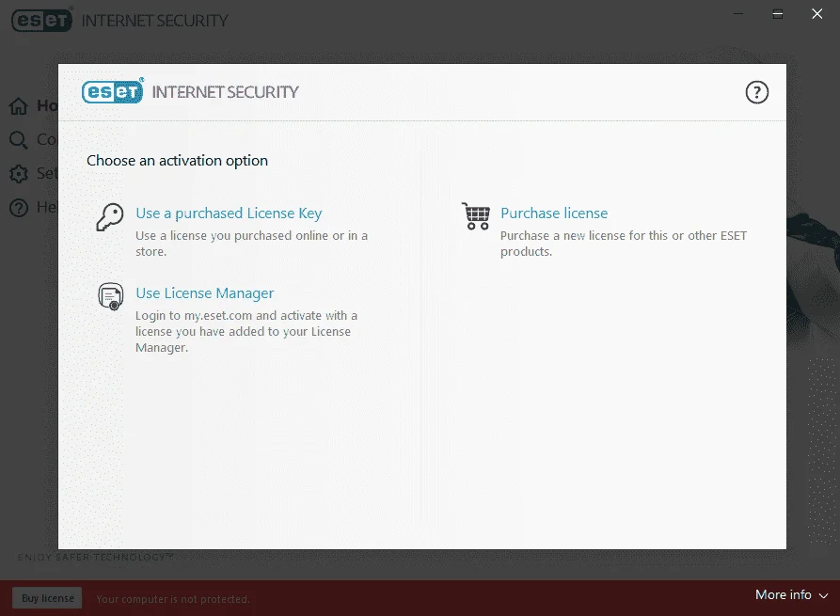Click the ESET logo in the main window title
The width and height of the screenshot is (840, 616).
(41, 21)
